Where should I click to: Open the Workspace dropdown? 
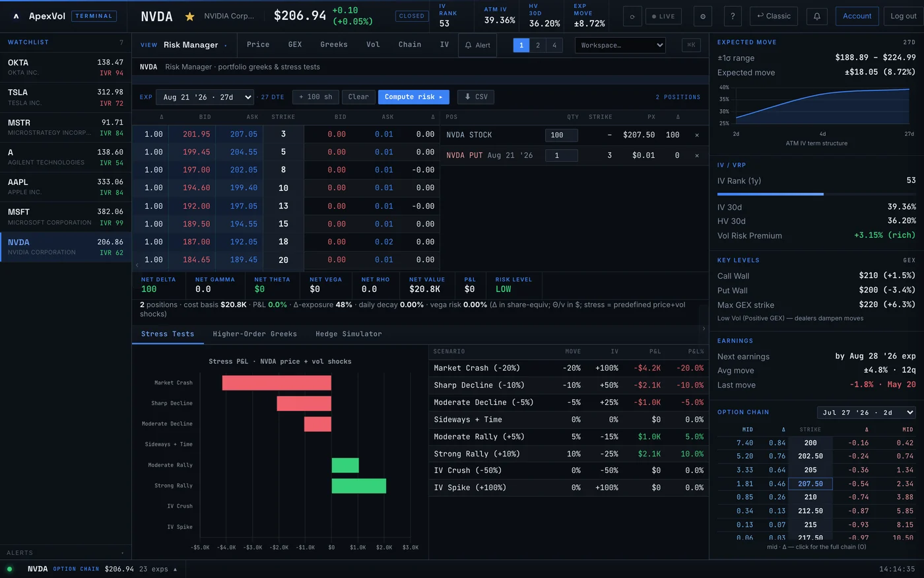pos(620,45)
